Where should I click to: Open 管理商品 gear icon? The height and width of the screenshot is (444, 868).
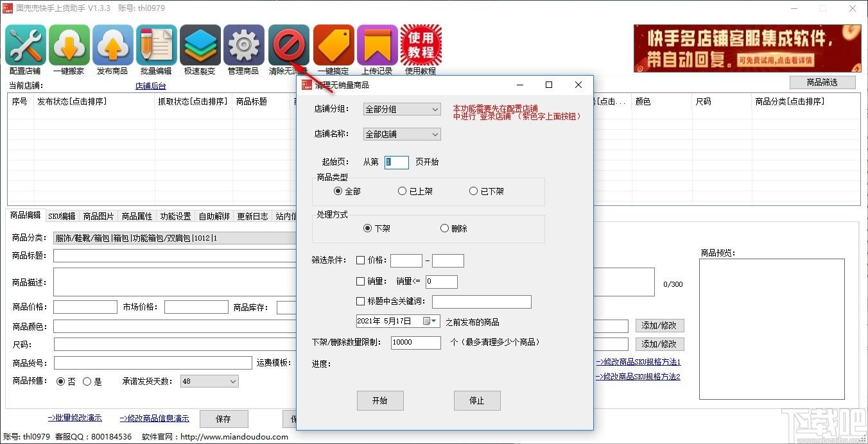pyautogui.click(x=244, y=46)
